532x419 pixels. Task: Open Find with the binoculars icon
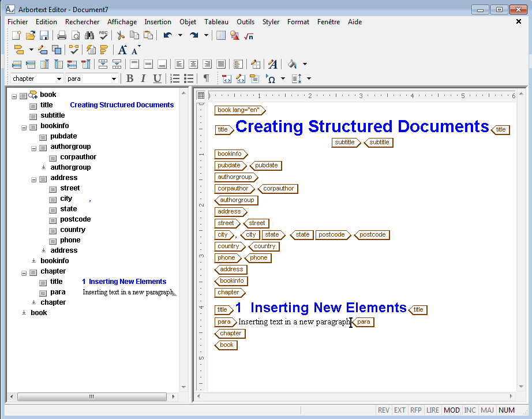89,35
